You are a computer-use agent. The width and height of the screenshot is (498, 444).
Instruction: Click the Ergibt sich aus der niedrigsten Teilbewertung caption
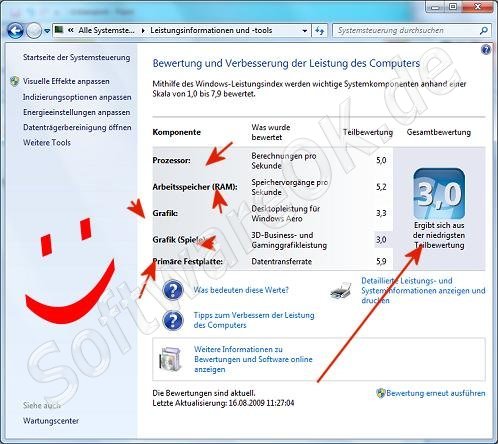[439, 235]
